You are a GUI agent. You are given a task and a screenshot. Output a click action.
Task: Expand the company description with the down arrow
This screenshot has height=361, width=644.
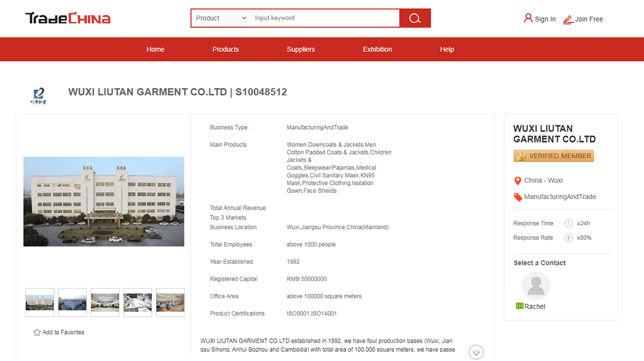[476, 352]
